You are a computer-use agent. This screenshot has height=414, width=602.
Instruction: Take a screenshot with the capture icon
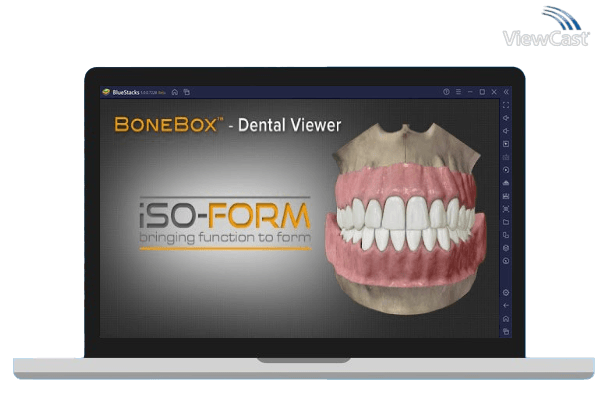point(506,209)
